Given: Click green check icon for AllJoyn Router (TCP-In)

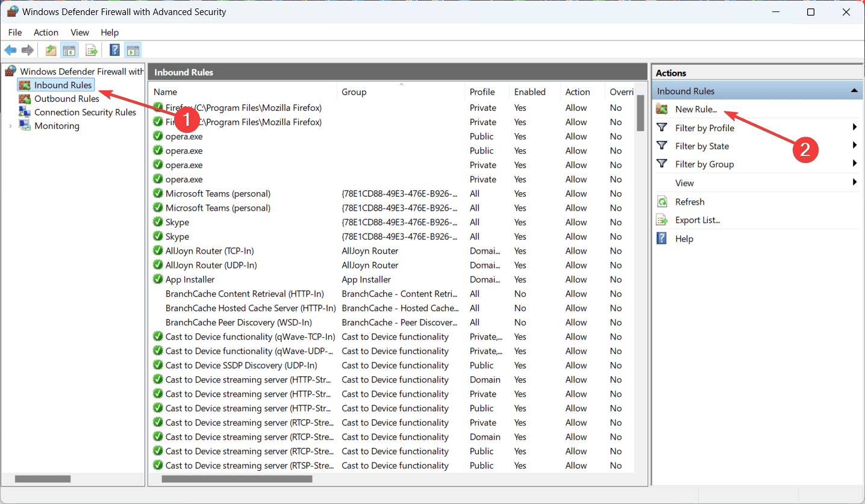Looking at the screenshot, I should tap(158, 250).
